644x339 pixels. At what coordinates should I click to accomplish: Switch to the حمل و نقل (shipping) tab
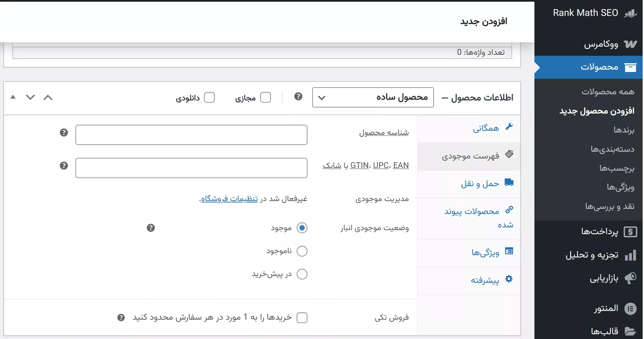pos(480,184)
